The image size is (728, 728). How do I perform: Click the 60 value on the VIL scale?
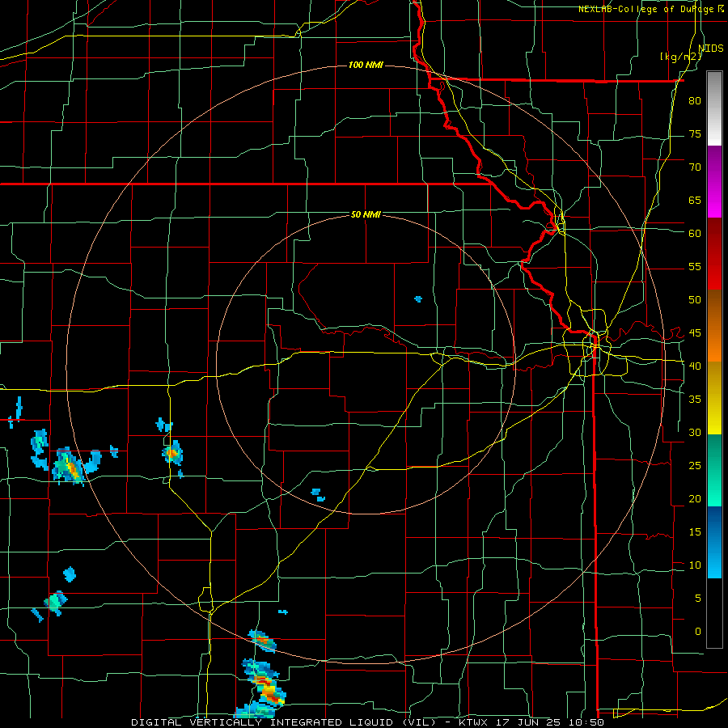pyautogui.click(x=695, y=234)
